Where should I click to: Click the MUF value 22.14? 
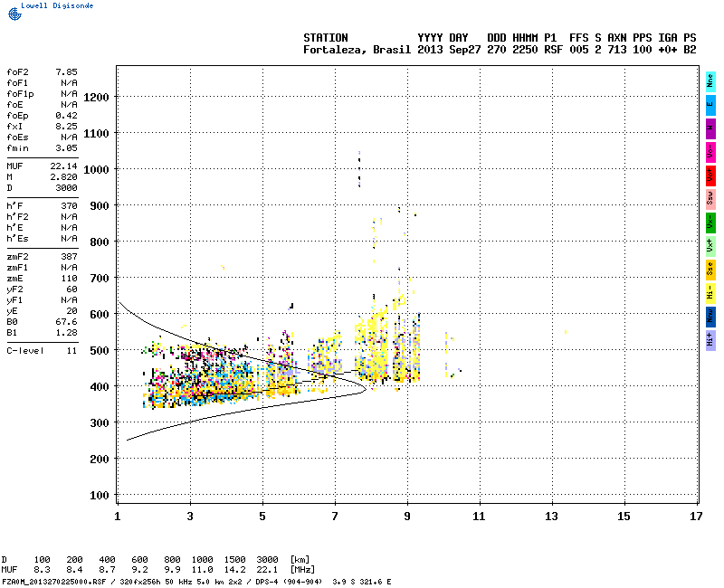pos(63,166)
